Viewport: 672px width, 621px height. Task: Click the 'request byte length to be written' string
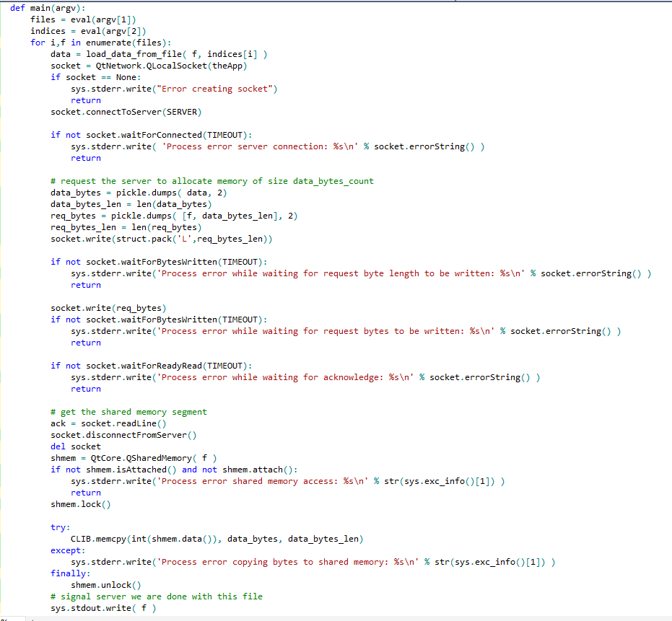(341, 273)
